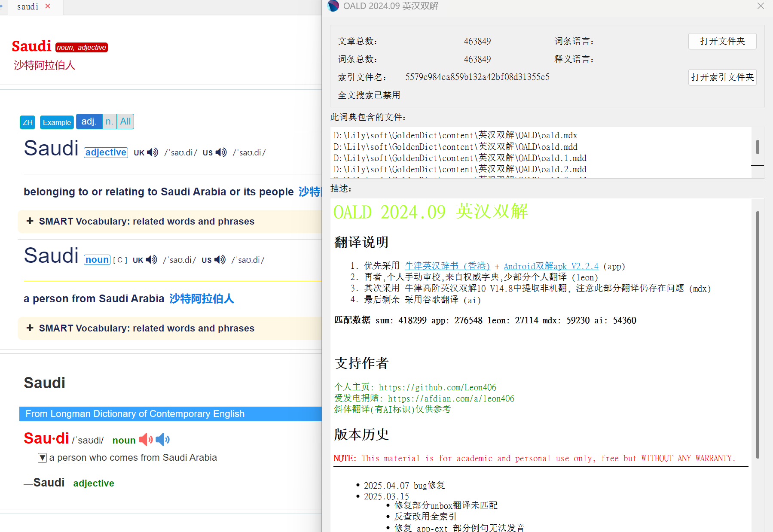The height and width of the screenshot is (532, 773).
Task: Click the [ C ] countable marker
Action: 120,260
